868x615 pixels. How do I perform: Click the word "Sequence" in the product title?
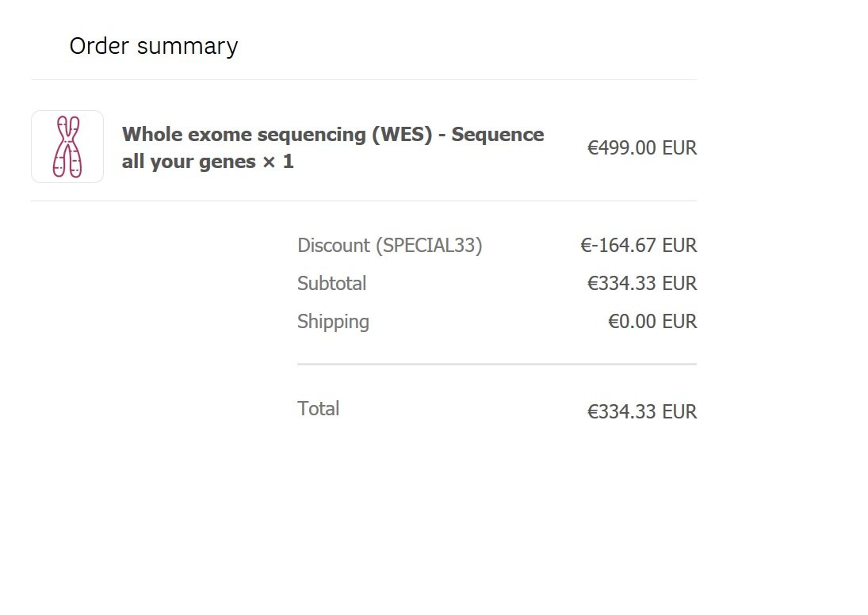tap(497, 135)
